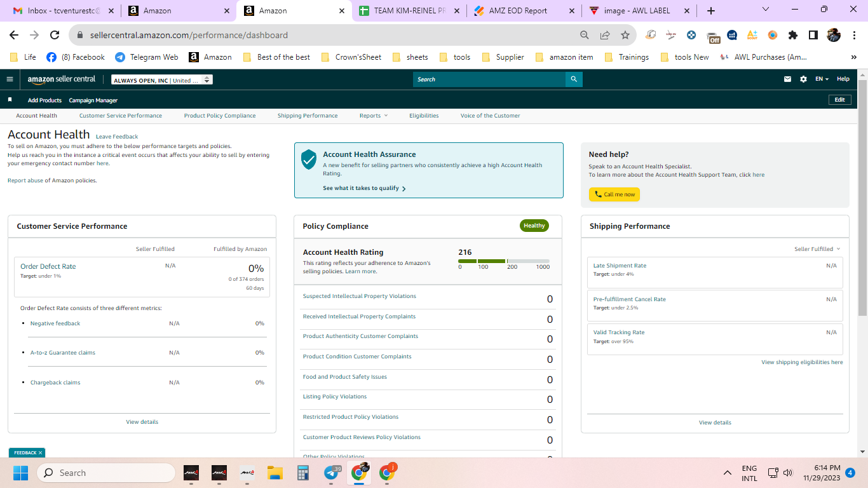Click the Edit button in the header
This screenshot has width=868, height=488.
coord(839,100)
